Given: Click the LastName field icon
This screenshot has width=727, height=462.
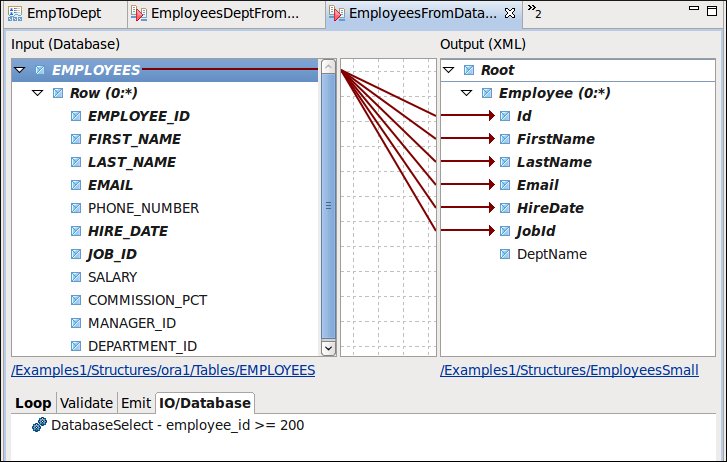Looking at the screenshot, I should (505, 162).
